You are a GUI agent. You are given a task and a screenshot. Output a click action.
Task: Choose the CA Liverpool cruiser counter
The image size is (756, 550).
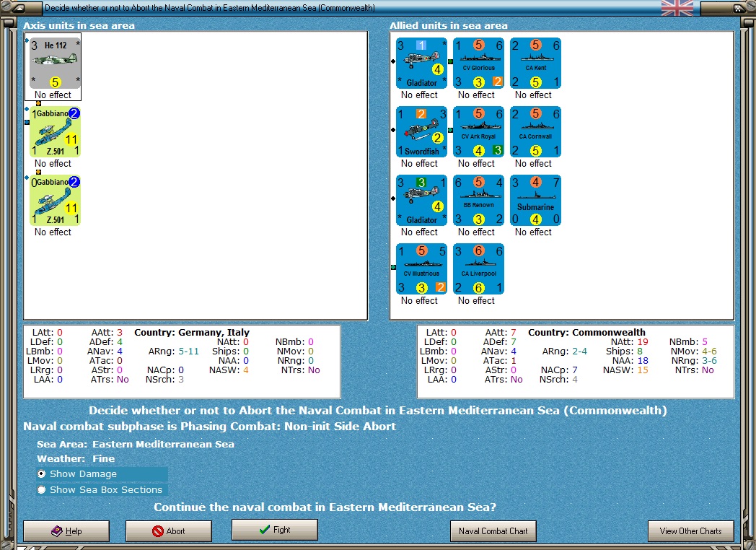click(478, 269)
